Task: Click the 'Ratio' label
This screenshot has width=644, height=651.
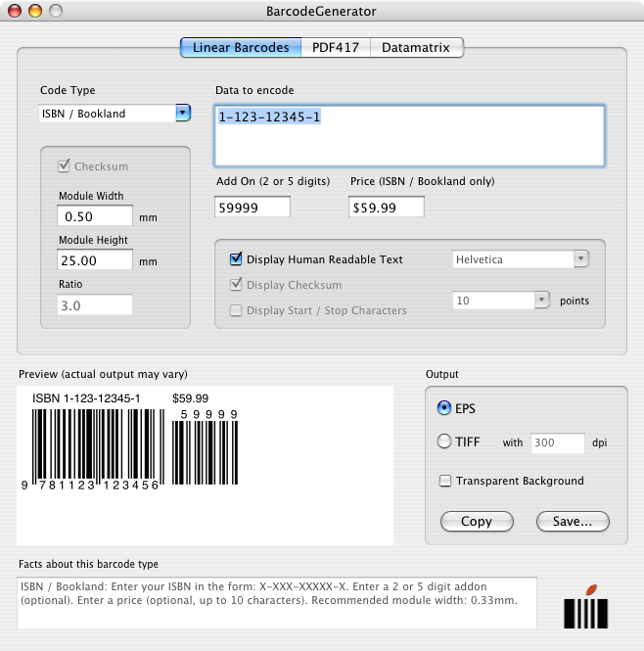Action: [x=70, y=284]
